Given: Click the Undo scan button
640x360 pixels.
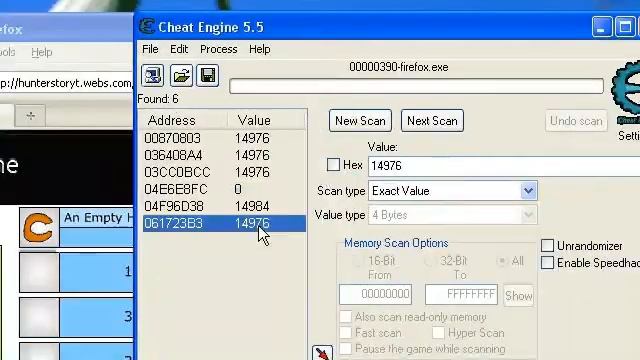Looking at the screenshot, I should click(576, 121).
